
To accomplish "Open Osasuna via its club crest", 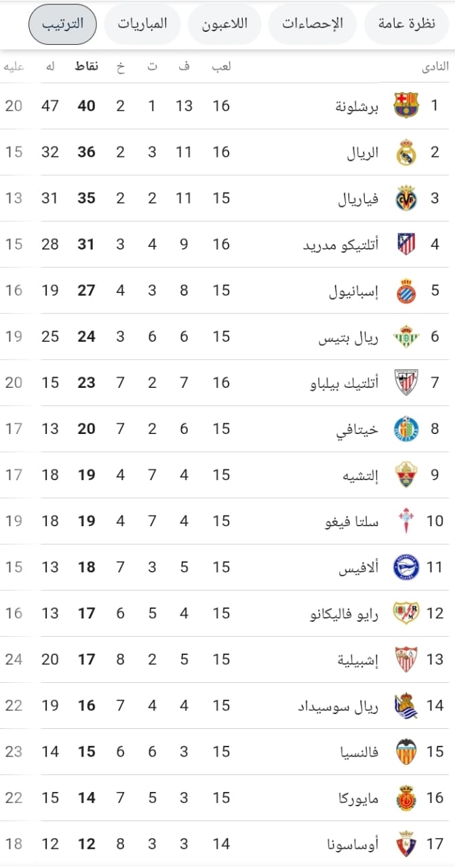I will (405, 844).
